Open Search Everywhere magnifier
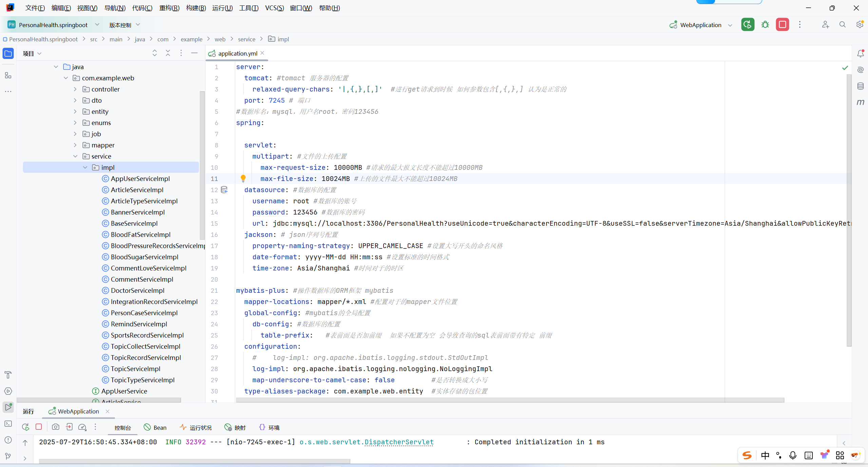This screenshot has width=868, height=467. coord(843,24)
